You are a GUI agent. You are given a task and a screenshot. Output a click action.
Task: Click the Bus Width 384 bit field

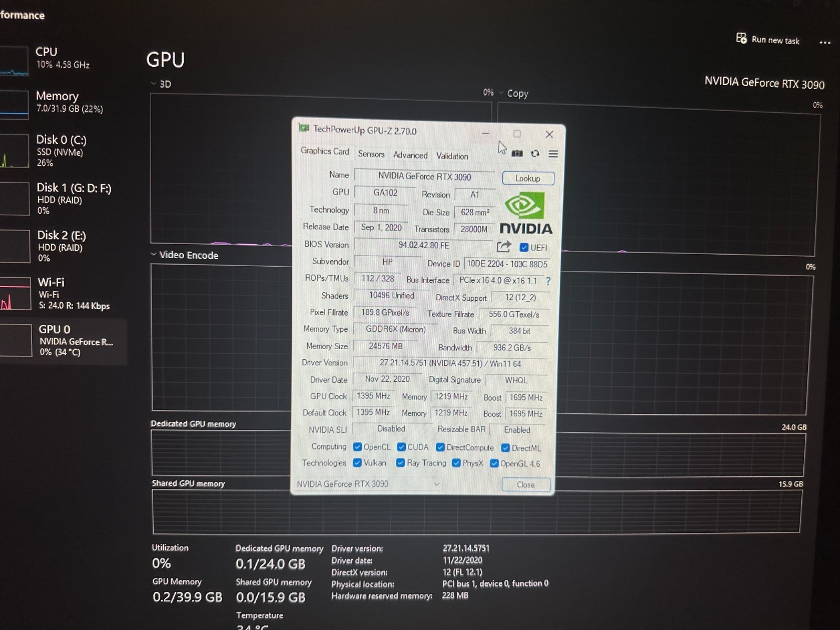point(519,331)
